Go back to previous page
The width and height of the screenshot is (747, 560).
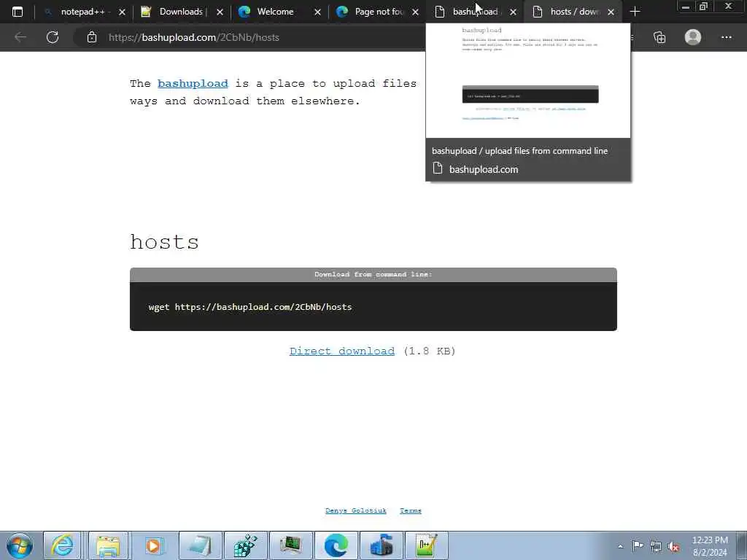click(20, 37)
